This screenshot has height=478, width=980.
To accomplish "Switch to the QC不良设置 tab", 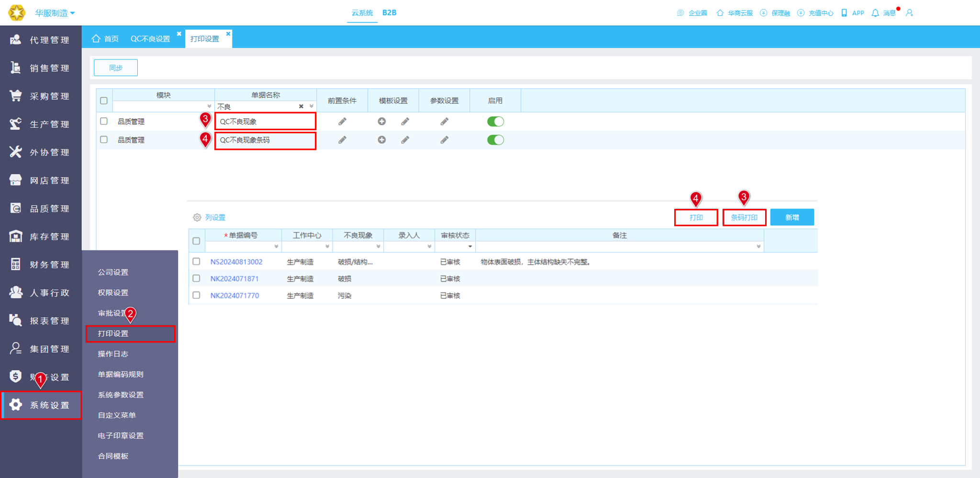I will coord(150,39).
